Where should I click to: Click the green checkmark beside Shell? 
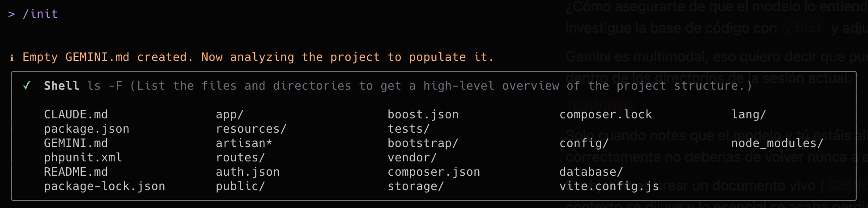click(27, 86)
